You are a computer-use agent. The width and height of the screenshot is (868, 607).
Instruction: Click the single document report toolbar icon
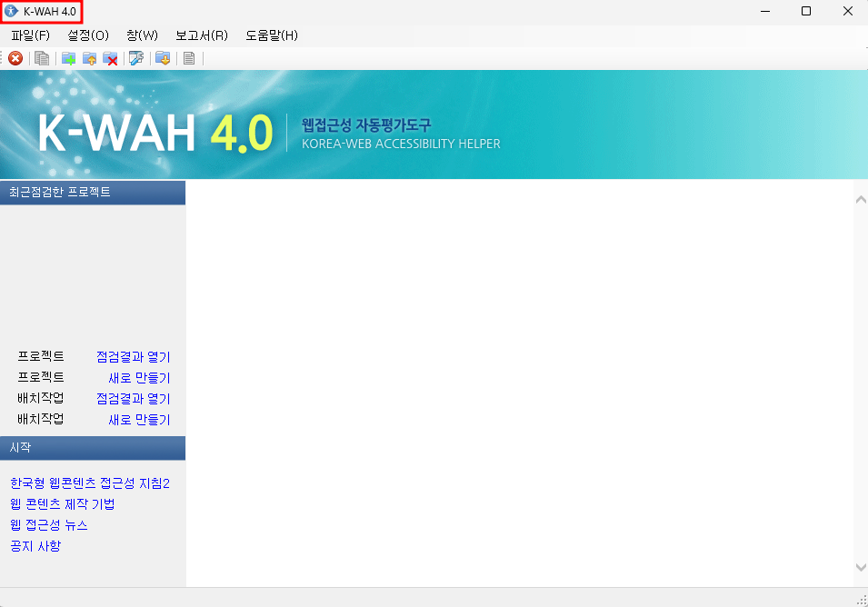tap(189, 58)
